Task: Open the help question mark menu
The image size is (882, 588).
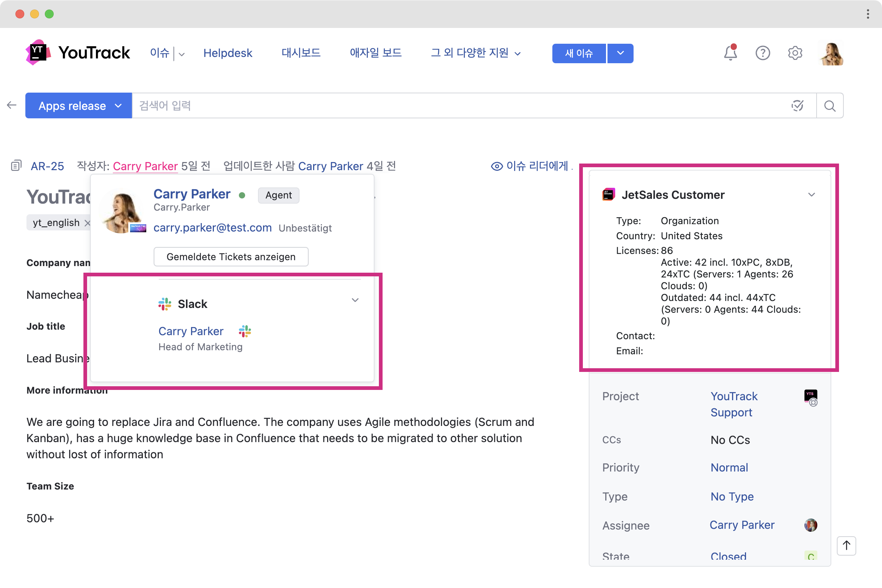Action: click(x=762, y=53)
